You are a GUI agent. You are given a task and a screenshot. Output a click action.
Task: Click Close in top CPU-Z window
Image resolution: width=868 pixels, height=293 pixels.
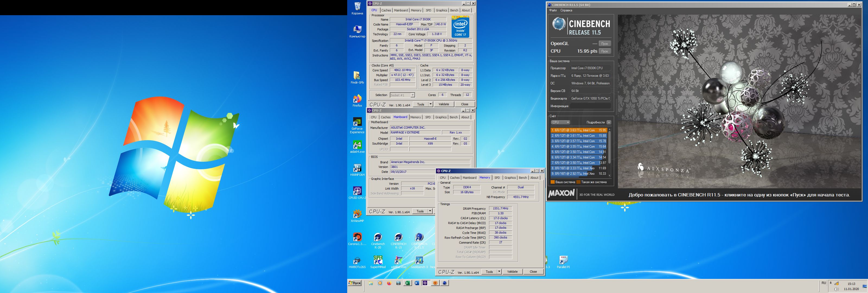pyautogui.click(x=464, y=104)
